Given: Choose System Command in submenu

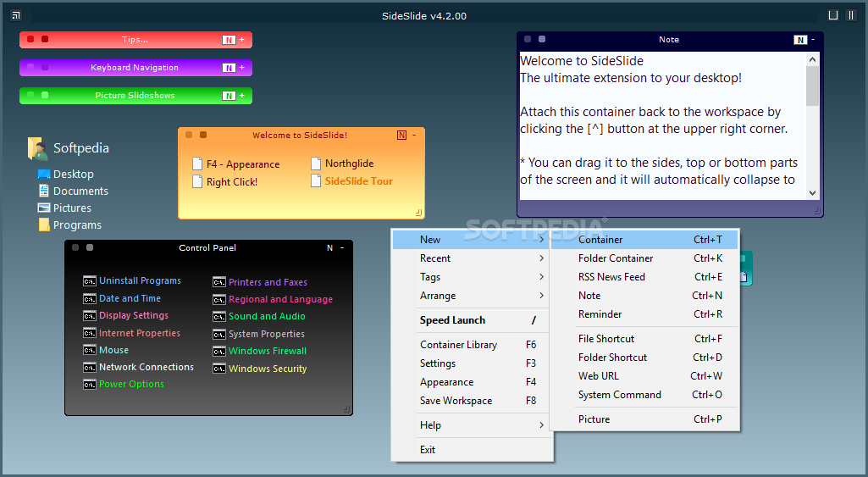Looking at the screenshot, I should point(644,395).
